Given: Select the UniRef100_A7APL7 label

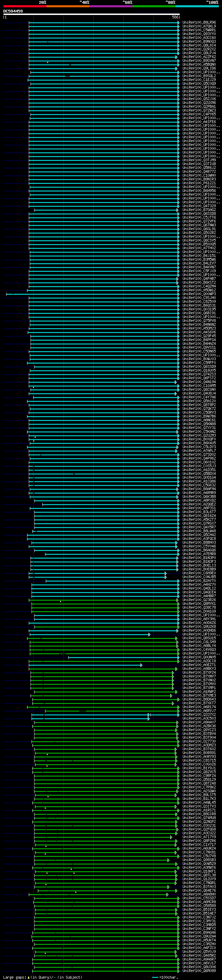Looking at the screenshot, I should 199,451.
